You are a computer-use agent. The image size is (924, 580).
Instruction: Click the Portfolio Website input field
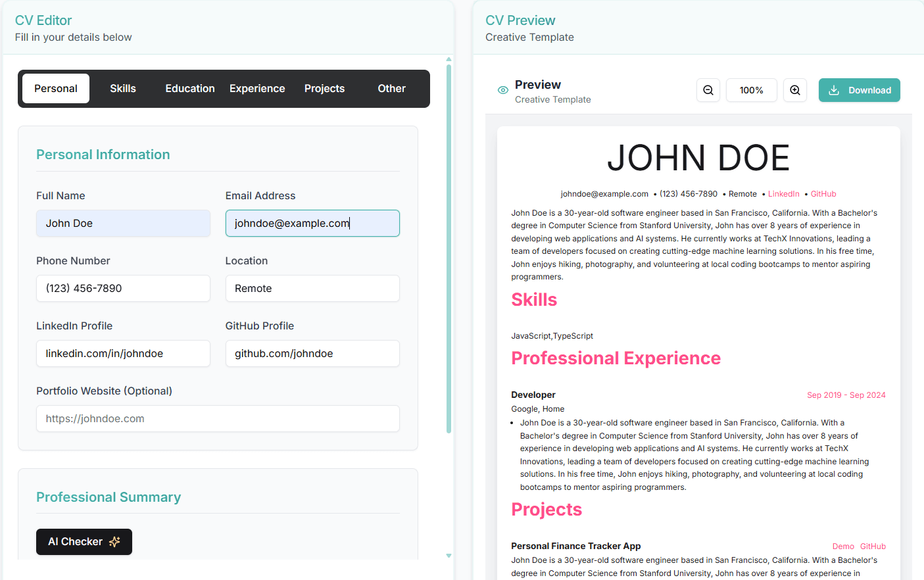coord(218,419)
